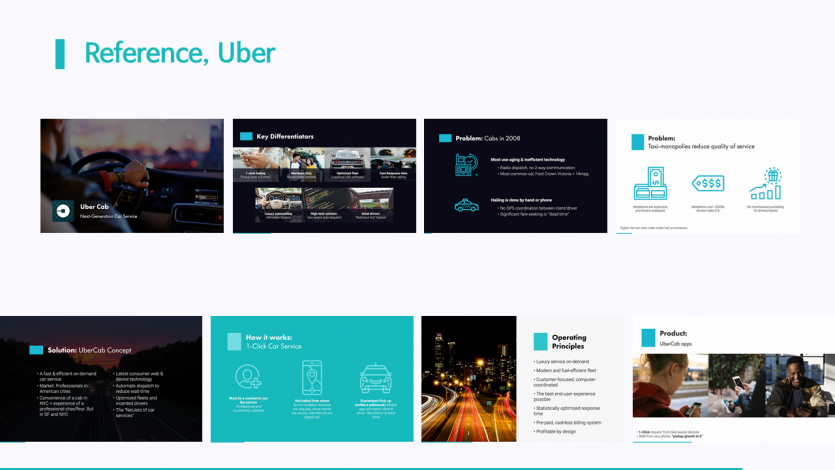The image size is (835, 470).
Task: Open the Problem: Cabs in 2008 slide thumbnail
Action: point(515,176)
